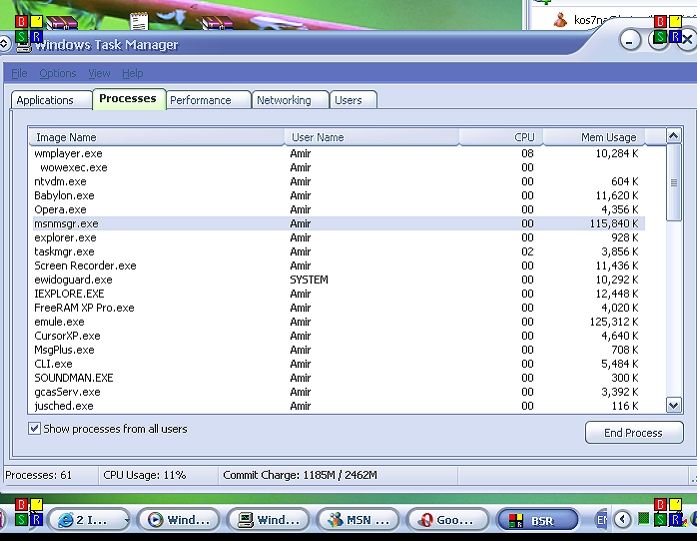
Task: Switch to the Opera Goo... taskbar button
Action: [448, 520]
